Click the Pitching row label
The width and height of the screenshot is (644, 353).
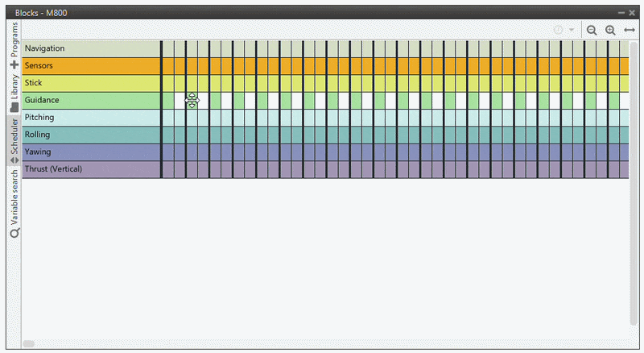[x=91, y=118]
